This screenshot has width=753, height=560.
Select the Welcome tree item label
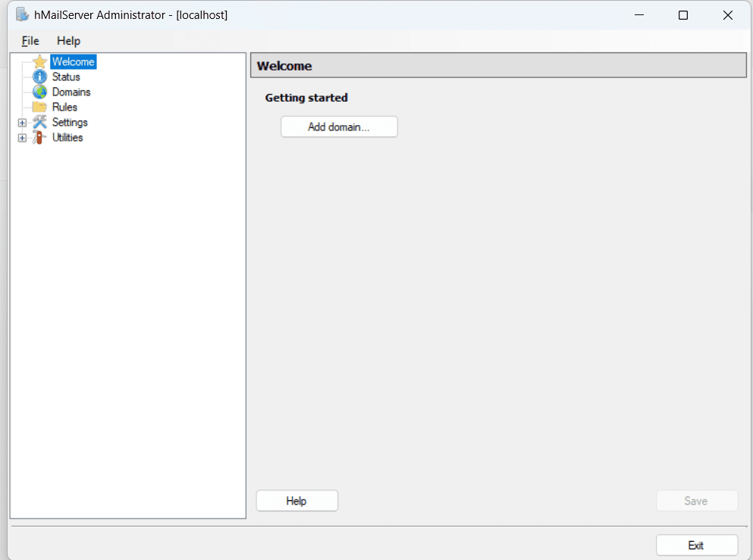74,61
